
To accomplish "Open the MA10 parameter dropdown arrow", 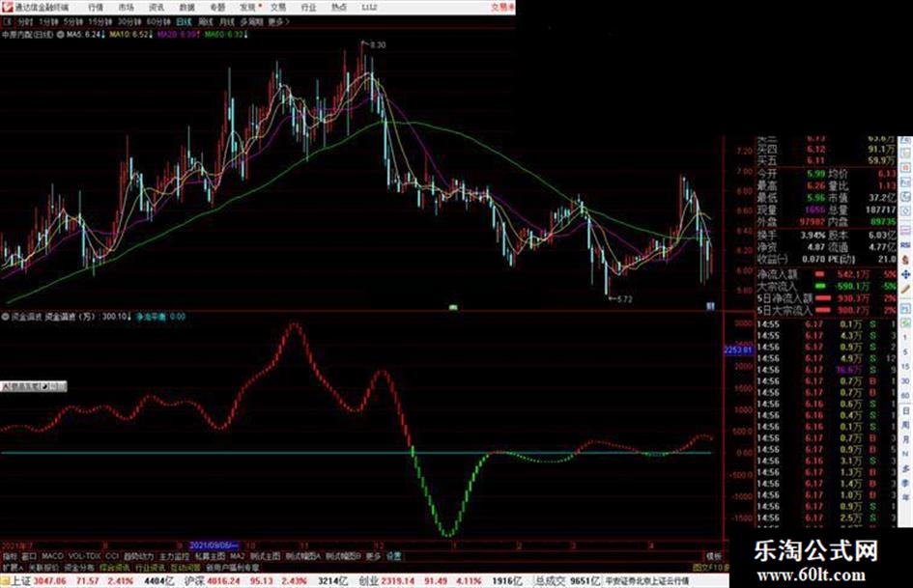I will 150,35.
